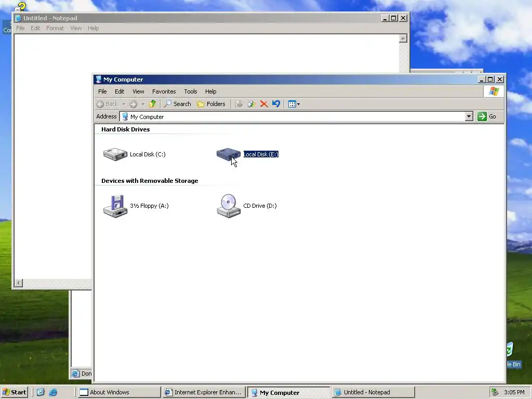
Task: Open File menu in Notepad window
Action: pyautogui.click(x=20, y=28)
